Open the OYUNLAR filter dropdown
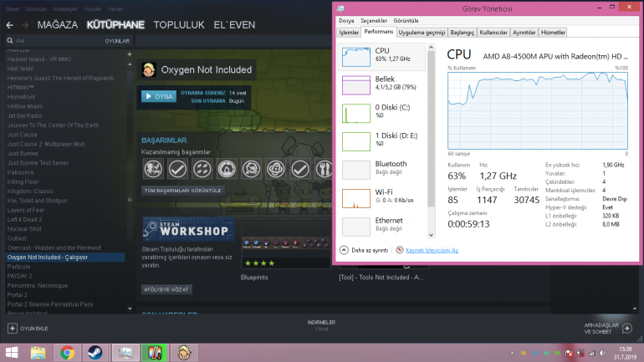The height and width of the screenshot is (362, 644). 117,41
